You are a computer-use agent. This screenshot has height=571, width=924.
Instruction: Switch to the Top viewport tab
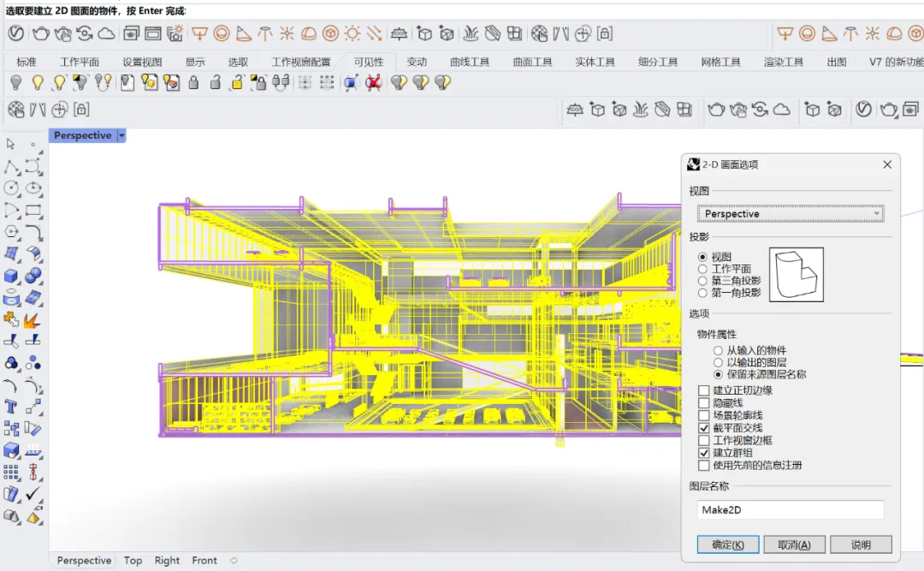(x=133, y=561)
